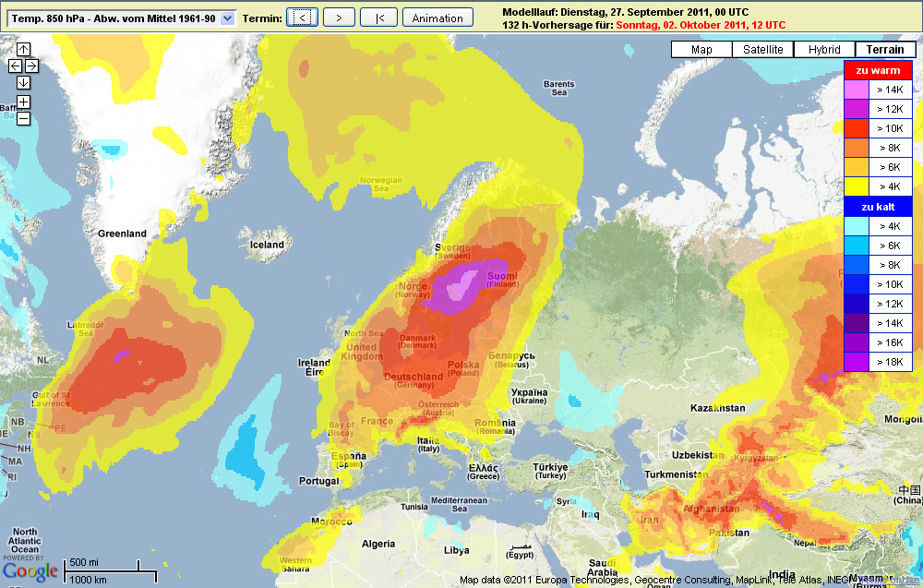Click the > 10K cold legend swatch
This screenshot has height=588, width=923.
[x=857, y=284]
